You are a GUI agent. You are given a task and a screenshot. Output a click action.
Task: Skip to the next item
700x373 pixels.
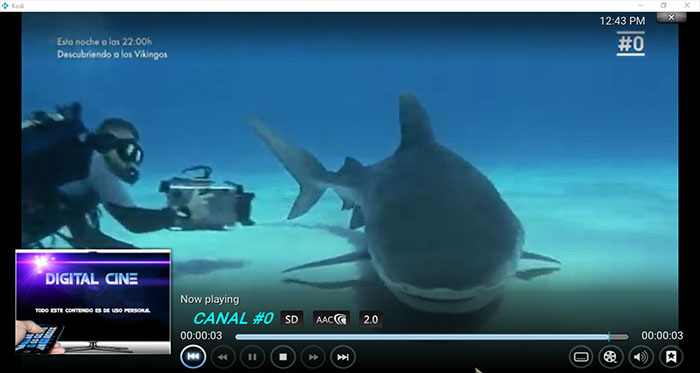(343, 357)
